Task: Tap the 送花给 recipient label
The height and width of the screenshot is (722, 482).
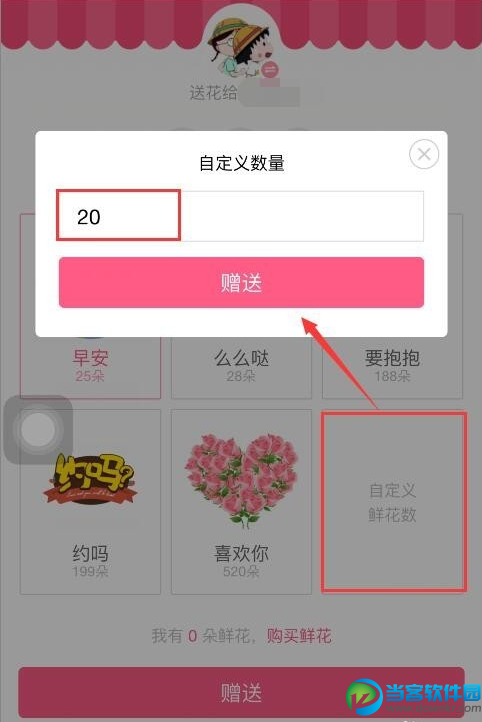Action: click(213, 93)
